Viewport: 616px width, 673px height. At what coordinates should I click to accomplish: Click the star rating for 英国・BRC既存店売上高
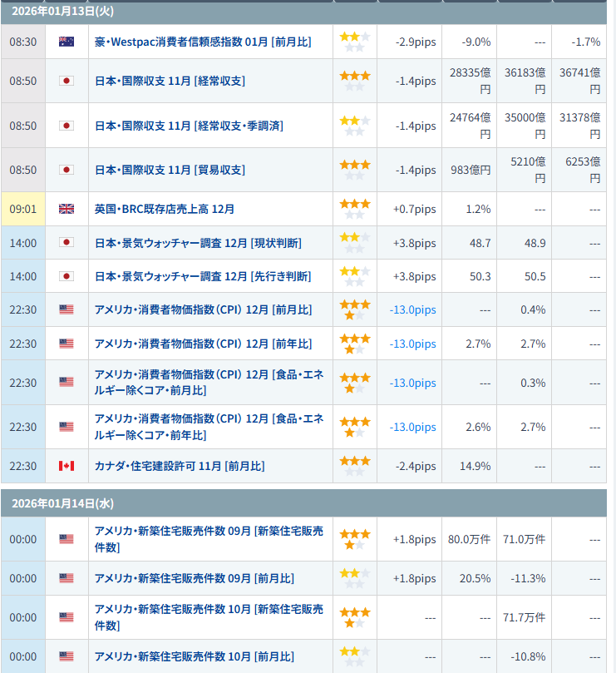pos(355,209)
